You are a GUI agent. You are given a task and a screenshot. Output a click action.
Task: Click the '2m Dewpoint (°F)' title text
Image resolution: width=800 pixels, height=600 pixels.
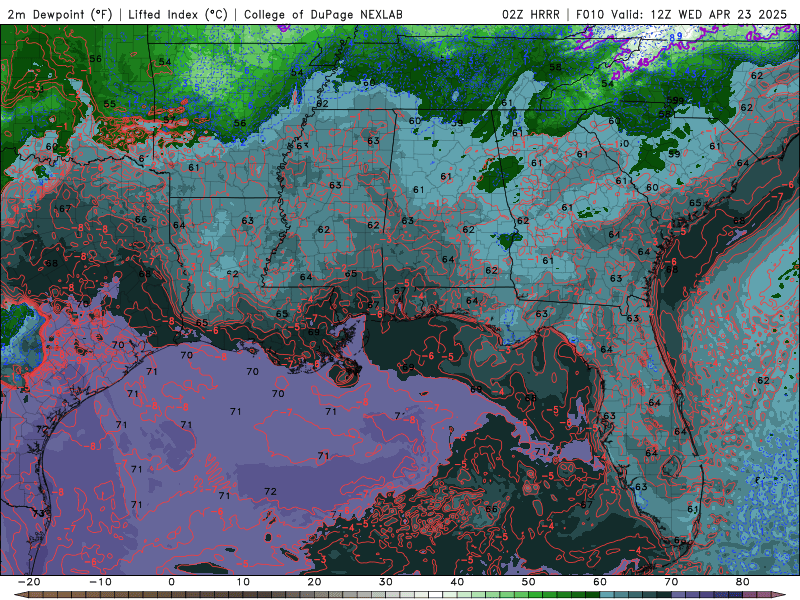coord(60,15)
